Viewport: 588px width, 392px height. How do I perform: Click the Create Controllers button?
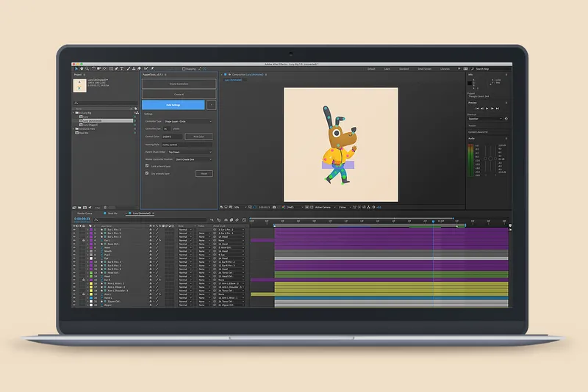pos(179,84)
